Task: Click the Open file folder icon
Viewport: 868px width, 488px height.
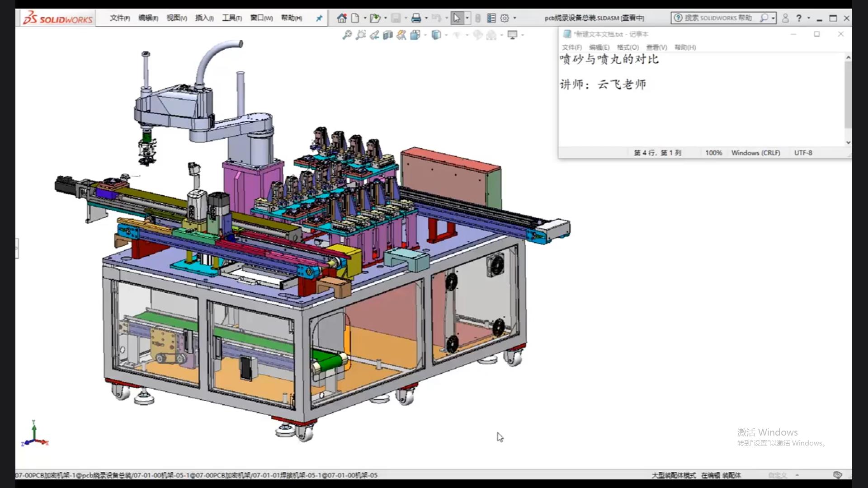Action: pos(375,18)
